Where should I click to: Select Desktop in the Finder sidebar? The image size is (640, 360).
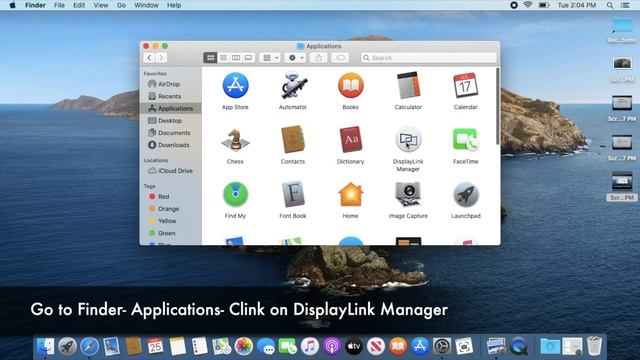pyautogui.click(x=170, y=121)
